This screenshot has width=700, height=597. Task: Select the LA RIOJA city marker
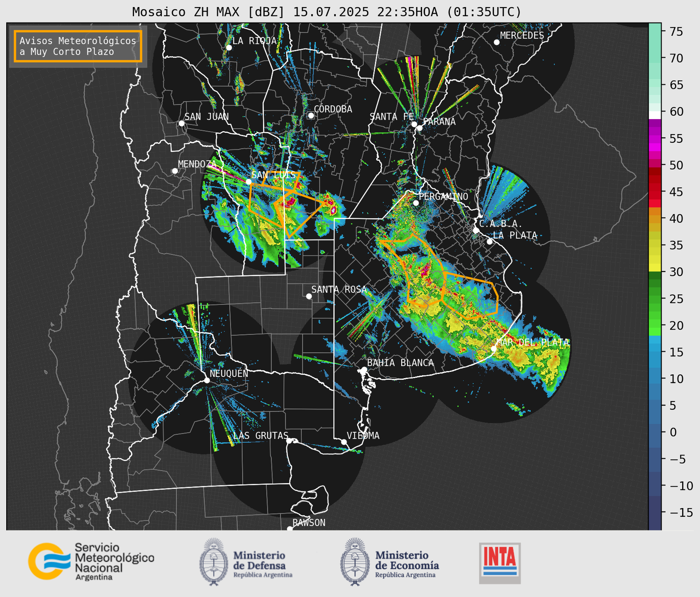[x=229, y=48]
